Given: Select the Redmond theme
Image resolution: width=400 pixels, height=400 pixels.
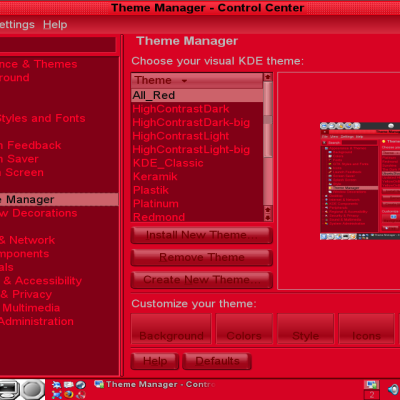Looking at the screenshot, I should point(197,217).
